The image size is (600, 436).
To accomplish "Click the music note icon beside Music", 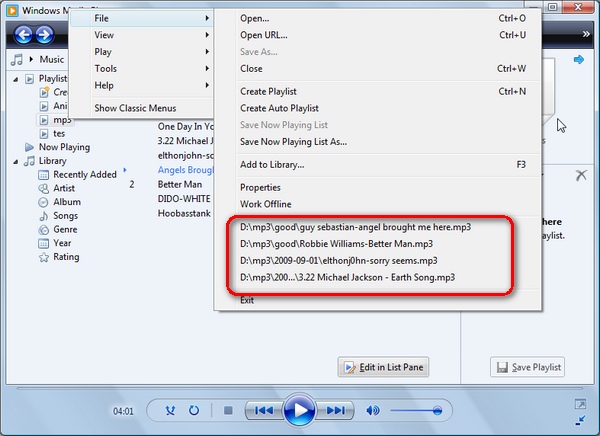I will click(17, 59).
